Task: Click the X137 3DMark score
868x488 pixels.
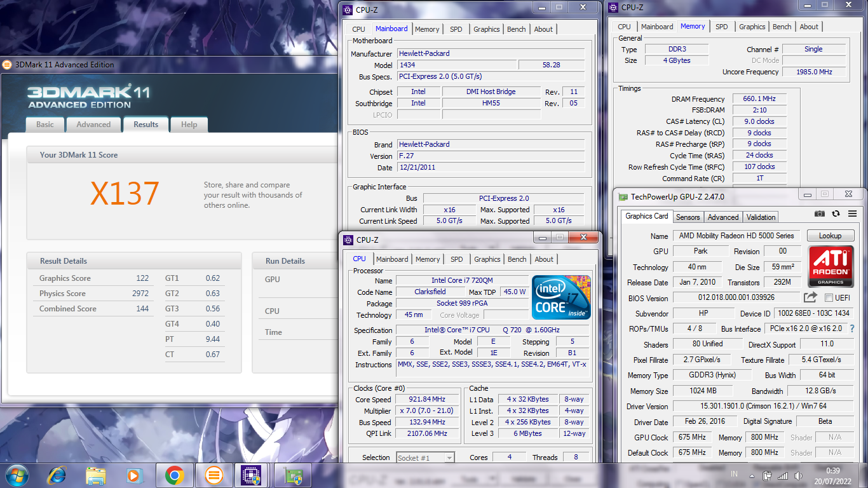Action: (x=125, y=194)
